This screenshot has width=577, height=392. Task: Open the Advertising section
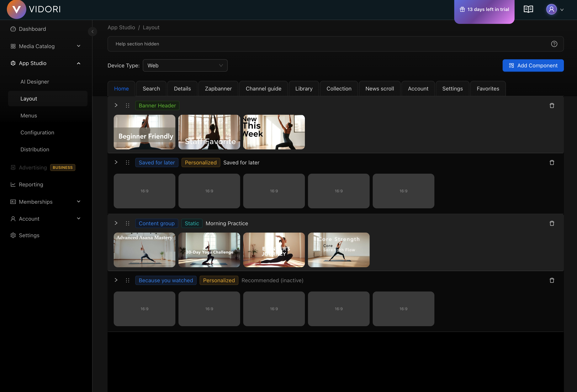pyautogui.click(x=33, y=168)
